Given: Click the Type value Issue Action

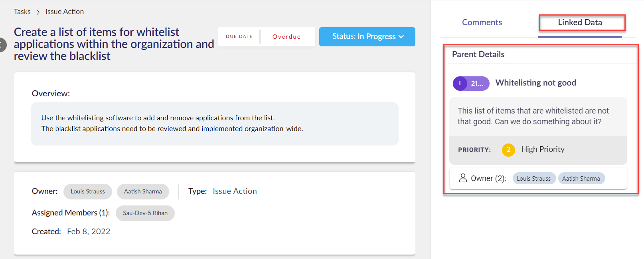Looking at the screenshot, I should click(235, 191).
